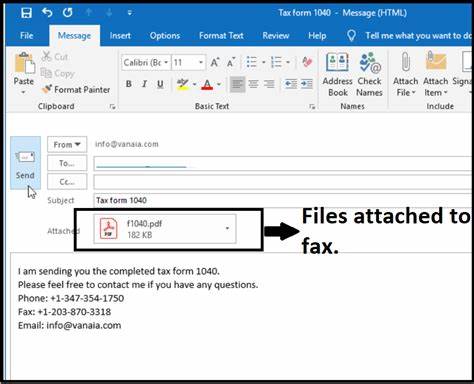The width and height of the screenshot is (474, 384).
Task: Align text right
Action: [269, 84]
